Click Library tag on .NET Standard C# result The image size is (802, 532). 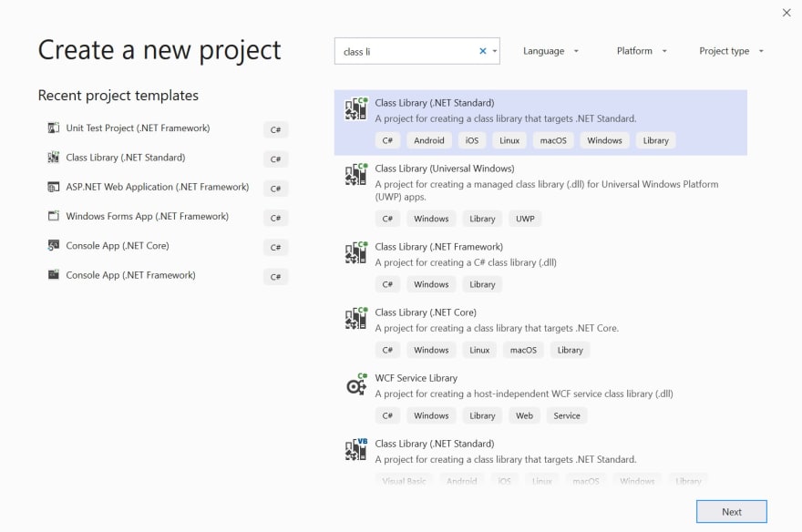(x=655, y=140)
